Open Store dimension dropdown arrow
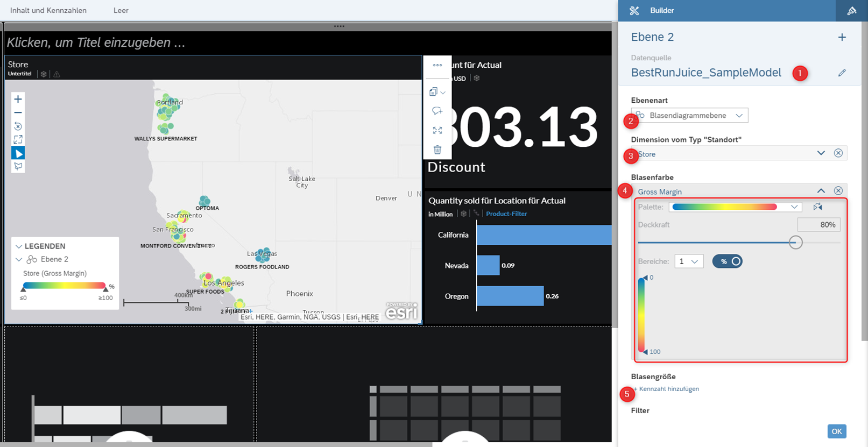 point(821,153)
